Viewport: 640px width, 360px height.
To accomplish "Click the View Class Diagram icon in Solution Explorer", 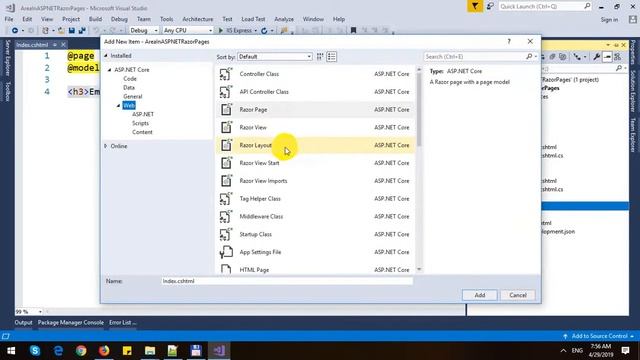I will click(617, 57).
